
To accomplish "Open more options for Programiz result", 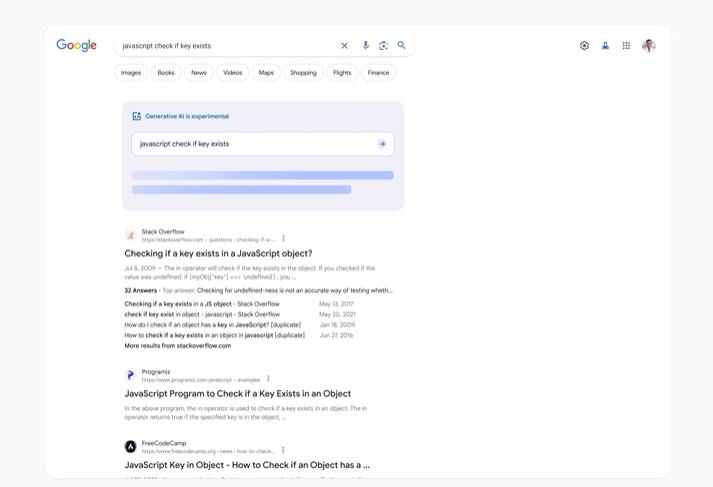I will (x=268, y=378).
